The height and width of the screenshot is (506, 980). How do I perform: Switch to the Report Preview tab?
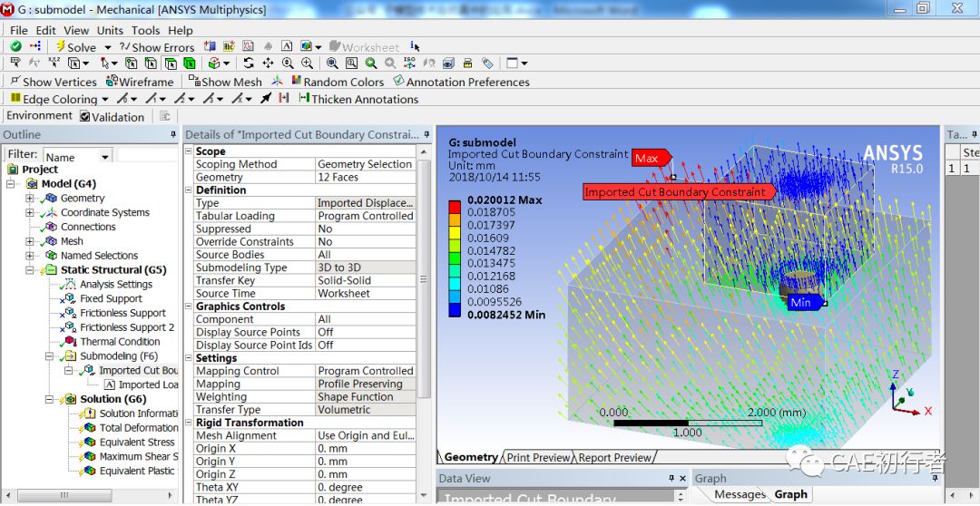615,458
